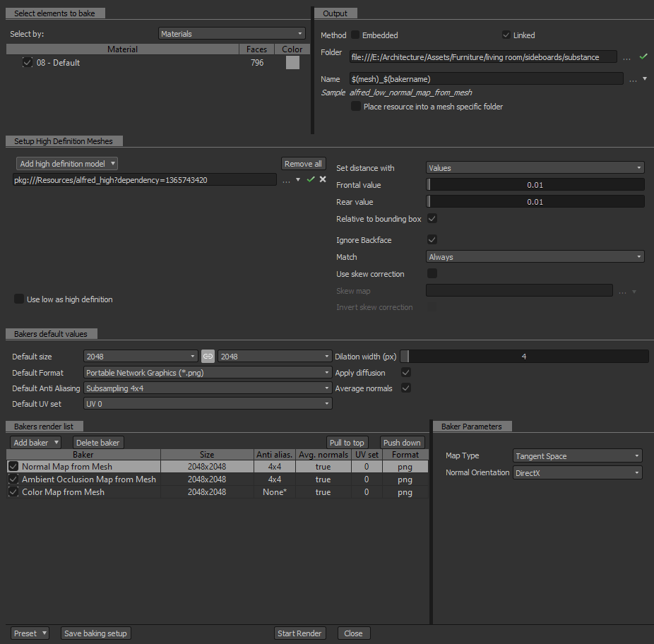The width and height of the screenshot is (654, 644).
Task: Click green checkmark beside alfred_high resource path
Action: 311,179
